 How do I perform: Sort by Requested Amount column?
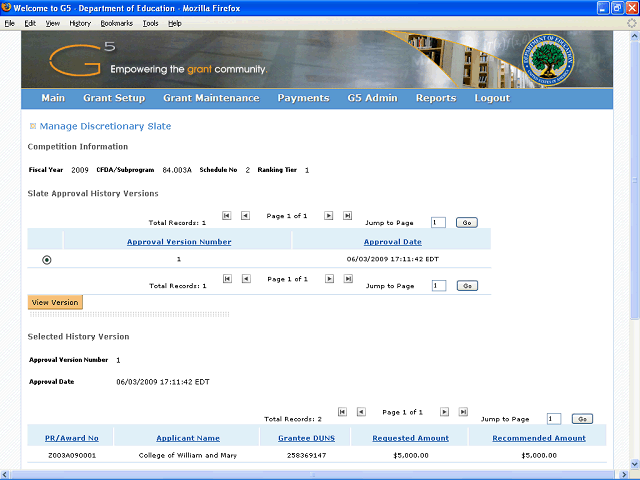pyautogui.click(x=411, y=438)
